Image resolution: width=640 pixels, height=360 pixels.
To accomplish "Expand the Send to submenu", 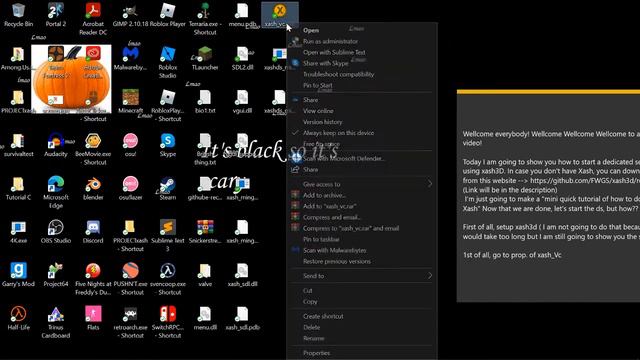I will click(361, 276).
